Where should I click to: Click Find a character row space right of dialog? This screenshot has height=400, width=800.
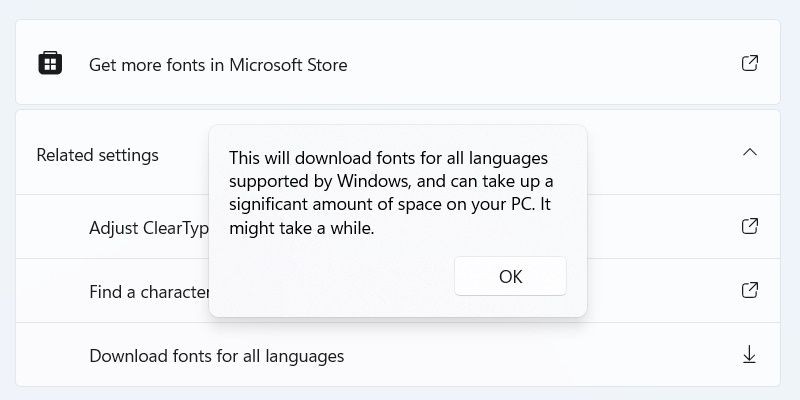point(663,290)
